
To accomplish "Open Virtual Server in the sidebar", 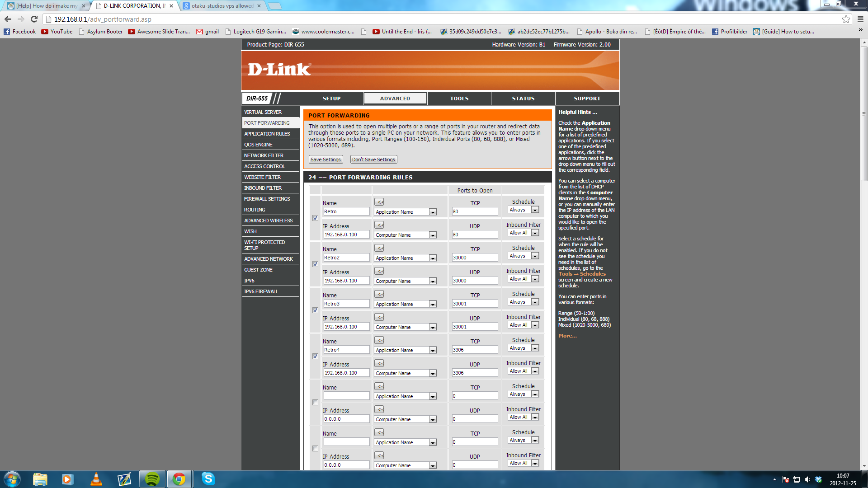I will [x=263, y=112].
